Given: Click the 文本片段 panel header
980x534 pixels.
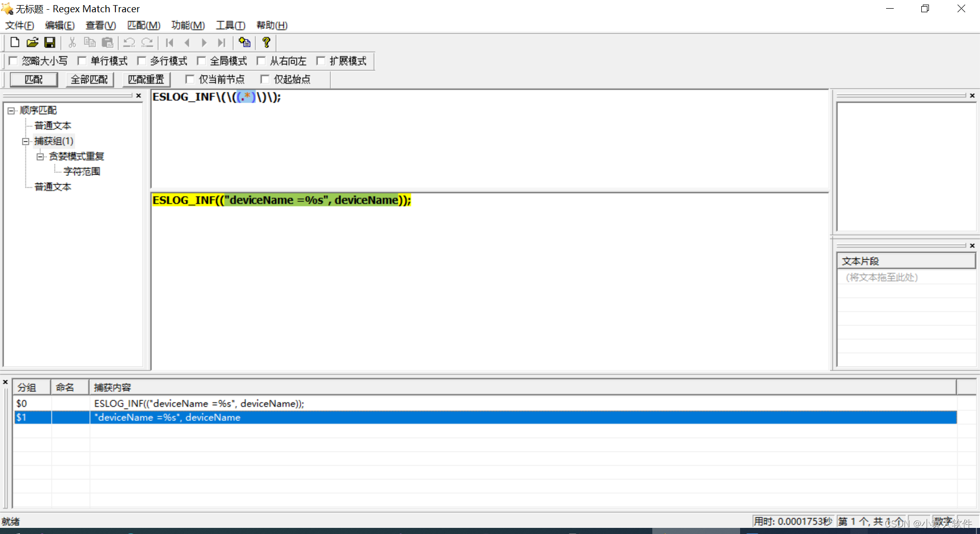Looking at the screenshot, I should tap(906, 261).
